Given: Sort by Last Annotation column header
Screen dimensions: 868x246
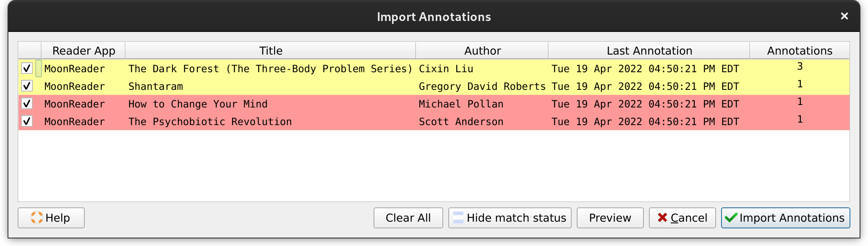Looking at the screenshot, I should (x=649, y=51).
